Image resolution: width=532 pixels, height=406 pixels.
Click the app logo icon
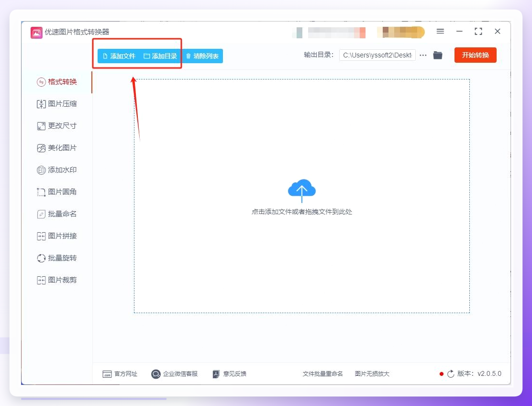[36, 33]
